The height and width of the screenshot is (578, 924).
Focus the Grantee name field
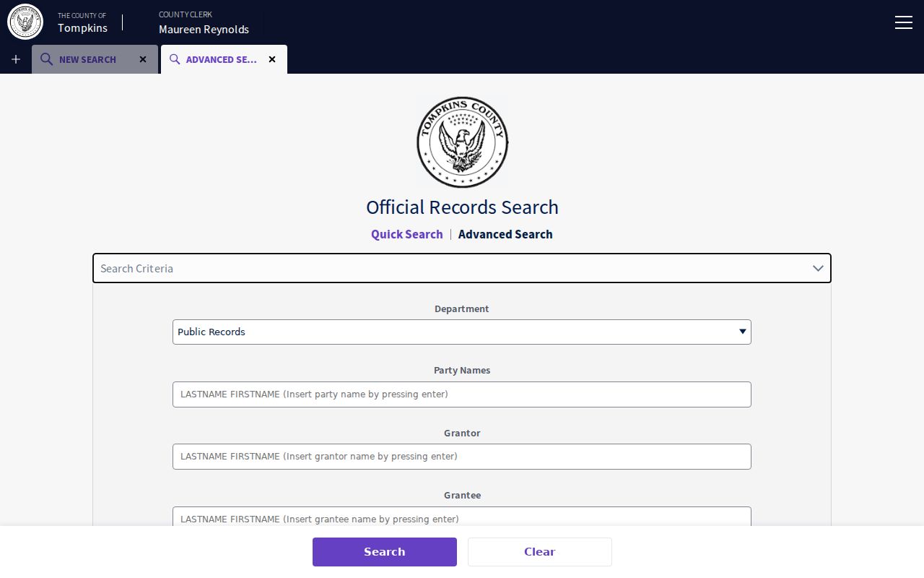point(462,517)
